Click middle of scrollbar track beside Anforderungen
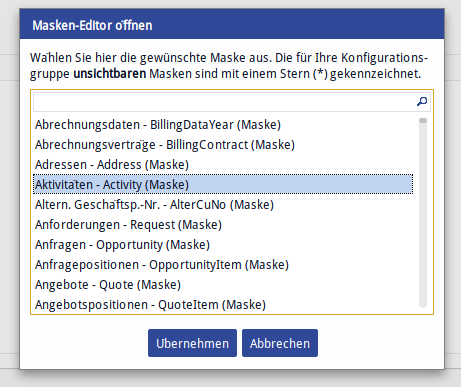 pyautogui.click(x=423, y=225)
